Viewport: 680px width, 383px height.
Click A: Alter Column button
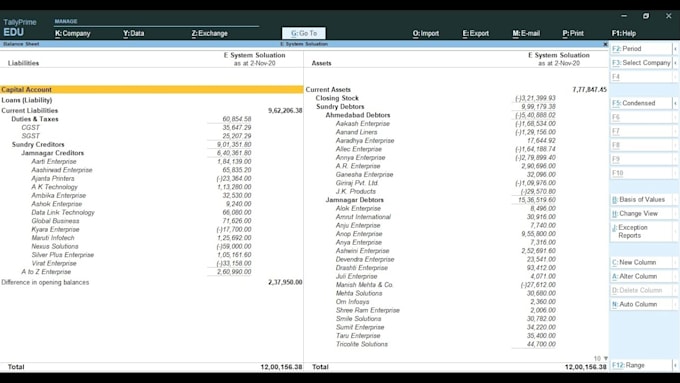(641, 276)
